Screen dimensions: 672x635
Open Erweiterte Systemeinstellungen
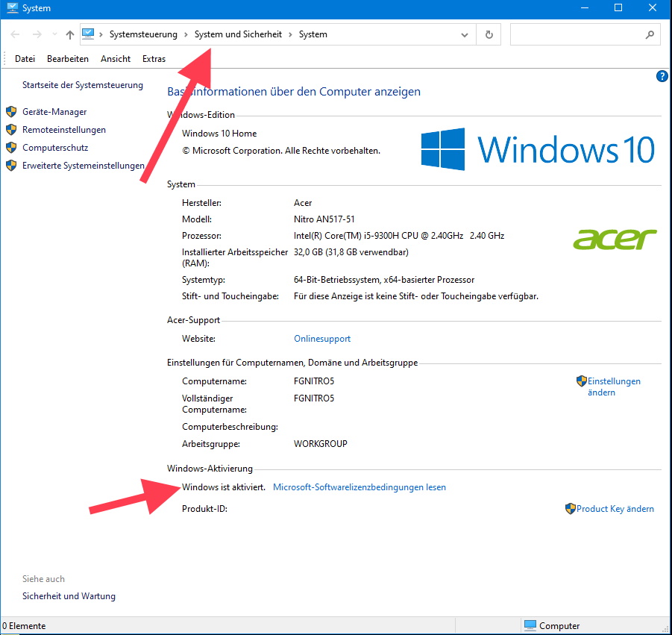pos(83,166)
